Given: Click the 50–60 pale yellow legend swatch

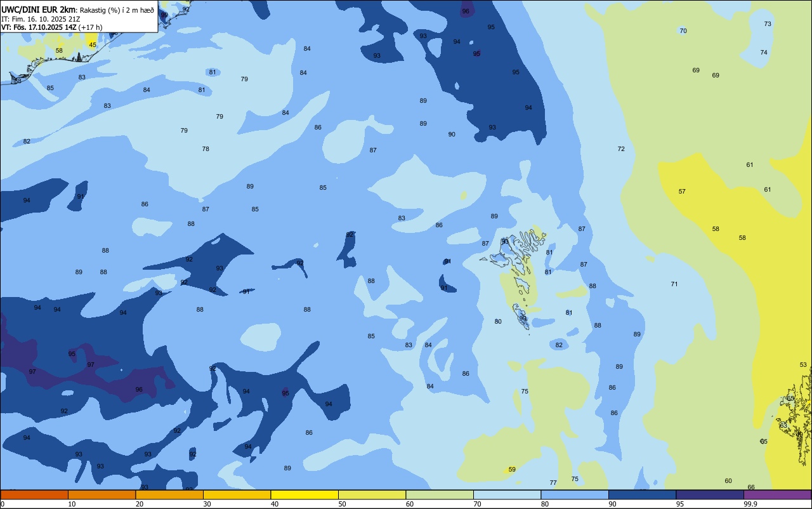Looking at the screenshot, I should 372,494.
